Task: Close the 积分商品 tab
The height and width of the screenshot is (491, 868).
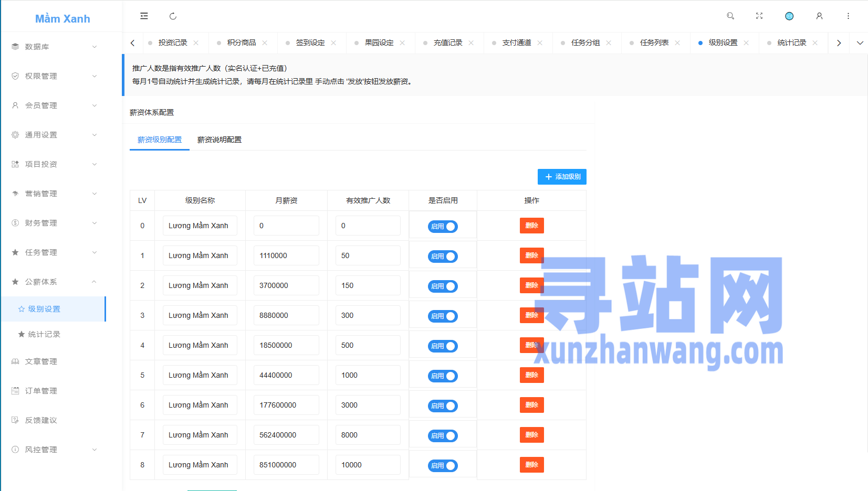Action: pos(265,43)
